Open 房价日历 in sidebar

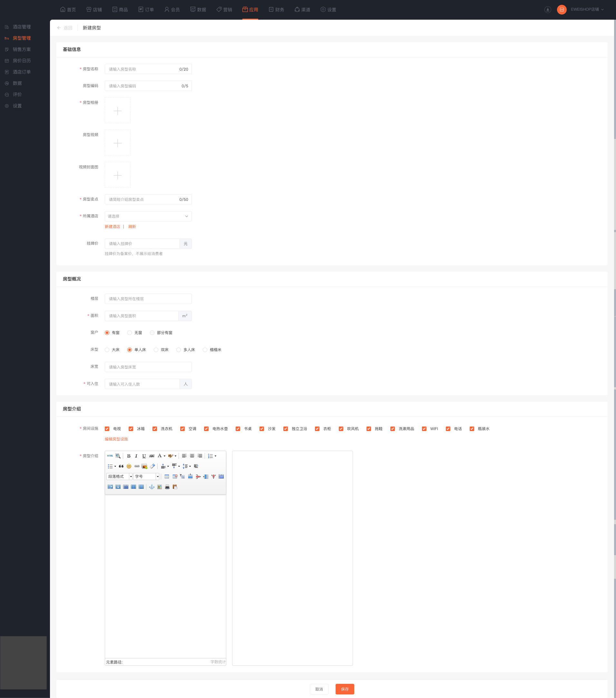tap(18, 60)
